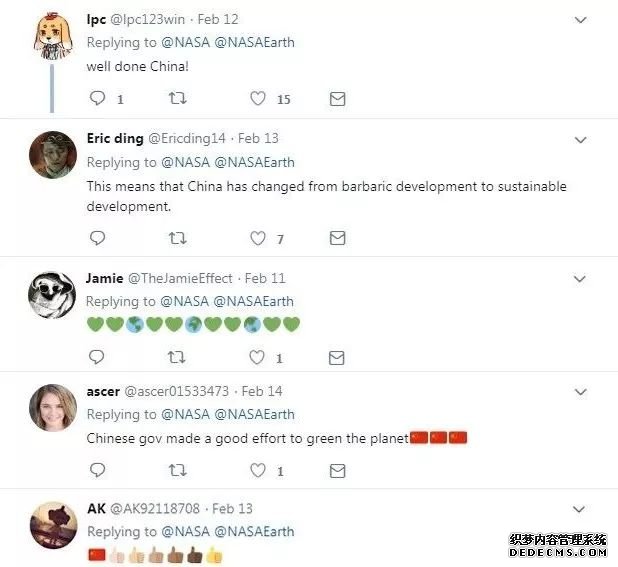Open the more-options chevron on lpc's tweet
This screenshot has height=567, width=618.
(581, 20)
